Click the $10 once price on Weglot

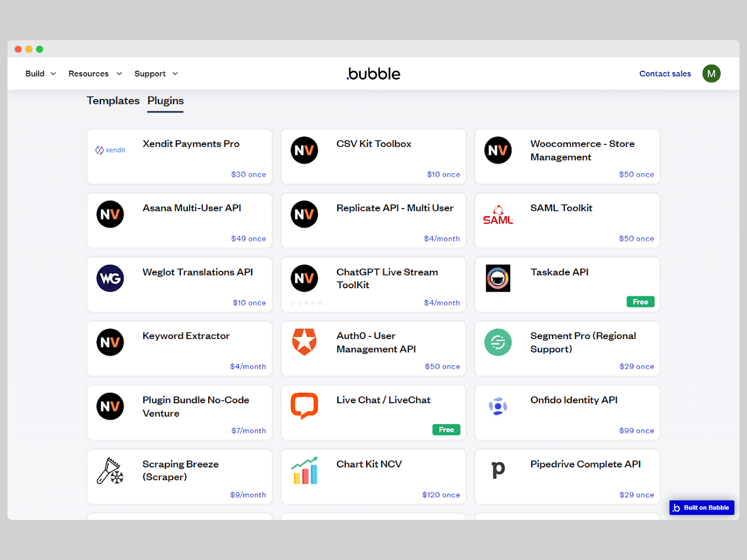249,303
